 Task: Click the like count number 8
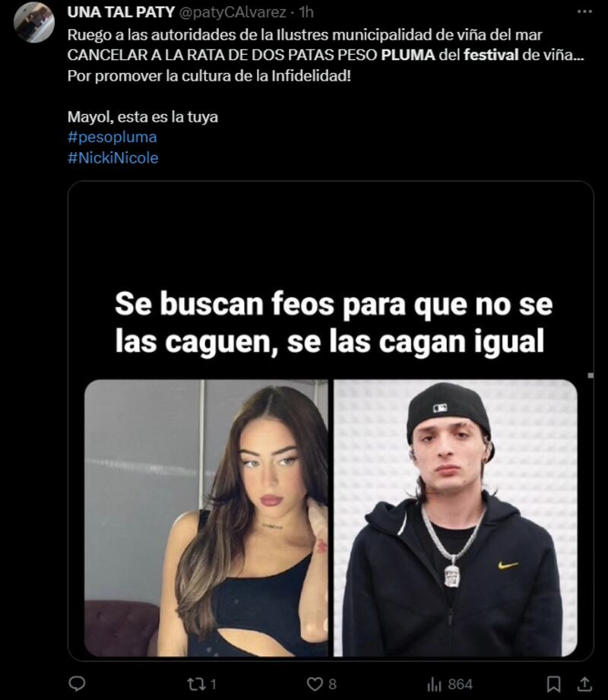pyautogui.click(x=333, y=684)
